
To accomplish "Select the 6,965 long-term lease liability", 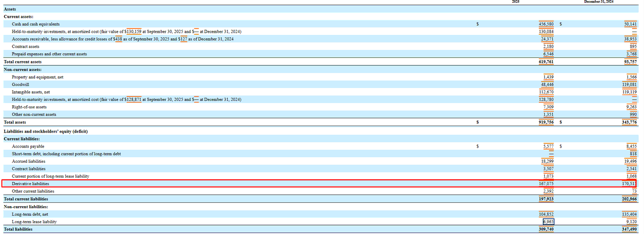I will click(x=548, y=221).
